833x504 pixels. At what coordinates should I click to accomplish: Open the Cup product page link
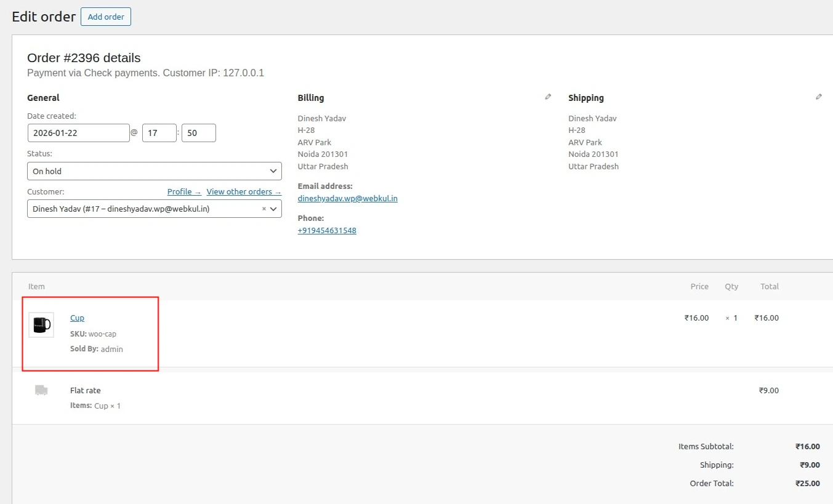pos(77,318)
